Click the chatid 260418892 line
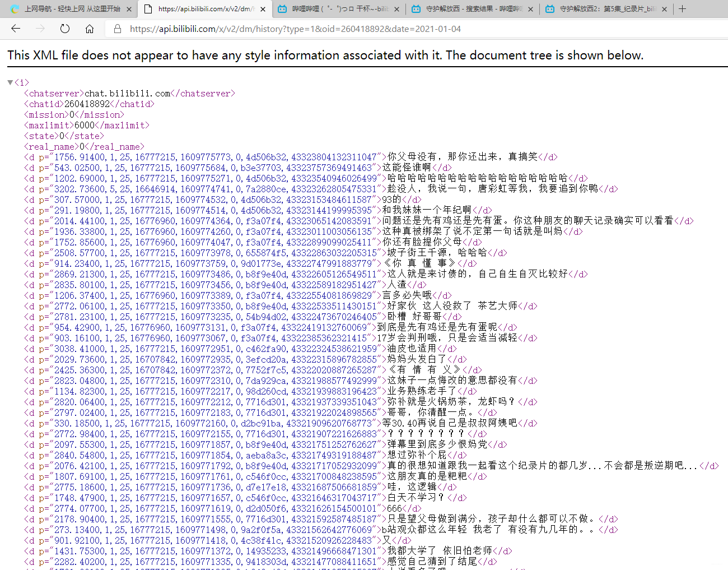Image resolution: width=728 pixels, height=570 pixels. click(x=89, y=104)
